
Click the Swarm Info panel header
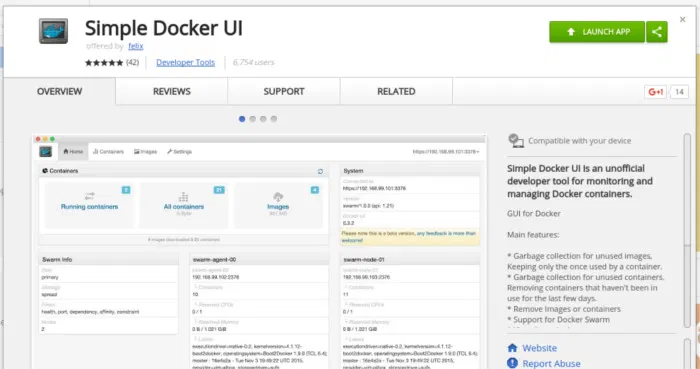click(108, 260)
